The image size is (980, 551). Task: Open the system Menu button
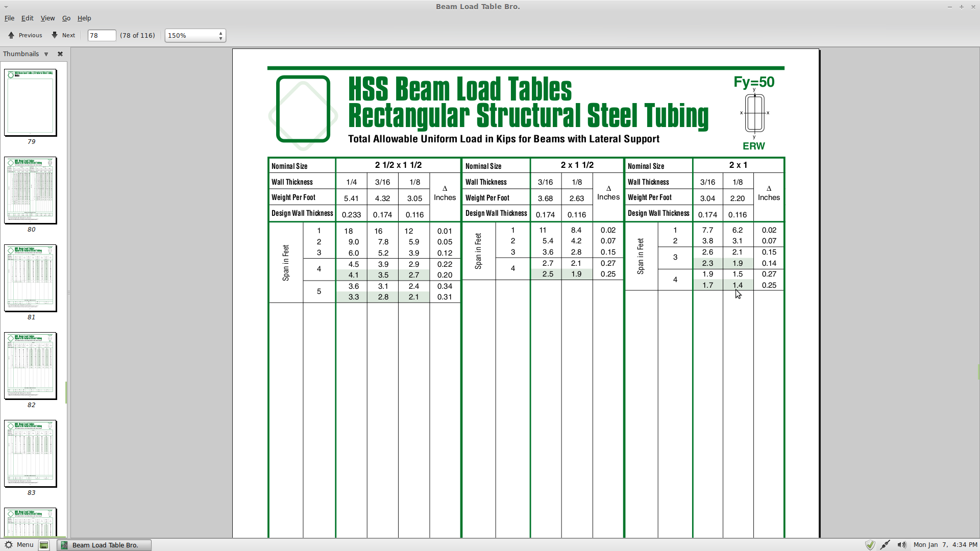19,545
